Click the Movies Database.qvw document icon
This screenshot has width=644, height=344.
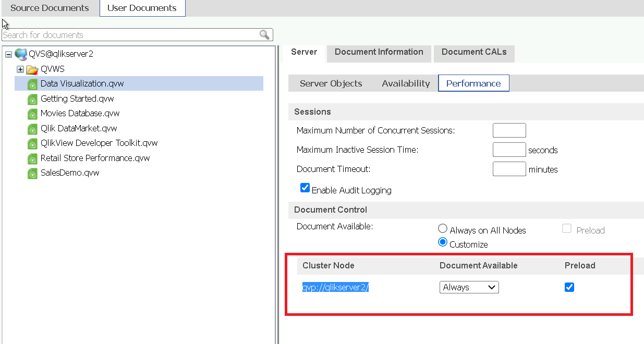(x=32, y=114)
